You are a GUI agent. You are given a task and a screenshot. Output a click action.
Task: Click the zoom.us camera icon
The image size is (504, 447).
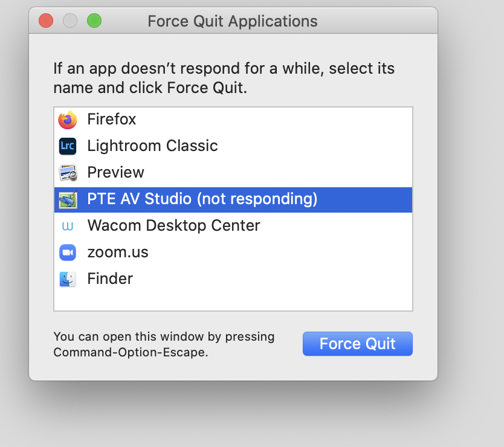[x=68, y=252]
